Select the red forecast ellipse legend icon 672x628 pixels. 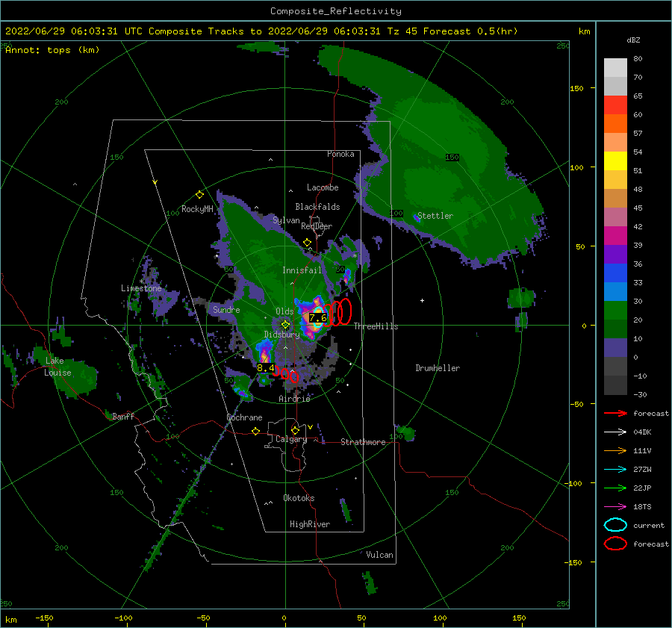[x=615, y=544]
